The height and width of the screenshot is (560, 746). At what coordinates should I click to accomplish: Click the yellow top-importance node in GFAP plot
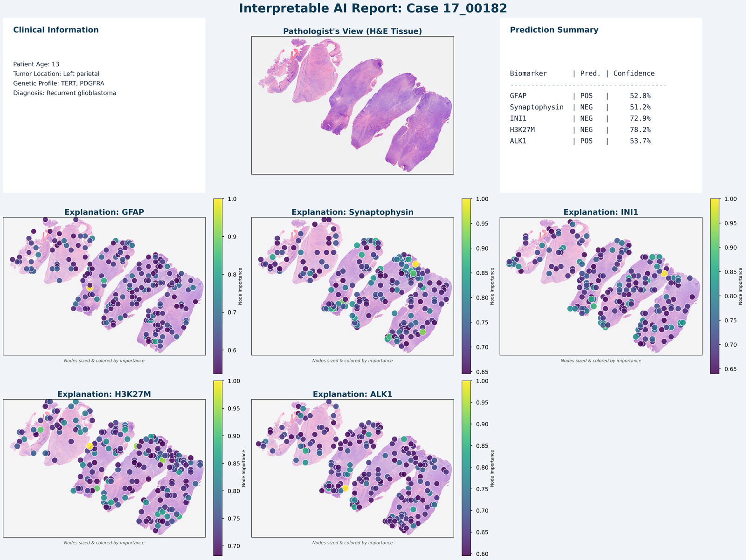click(90, 288)
